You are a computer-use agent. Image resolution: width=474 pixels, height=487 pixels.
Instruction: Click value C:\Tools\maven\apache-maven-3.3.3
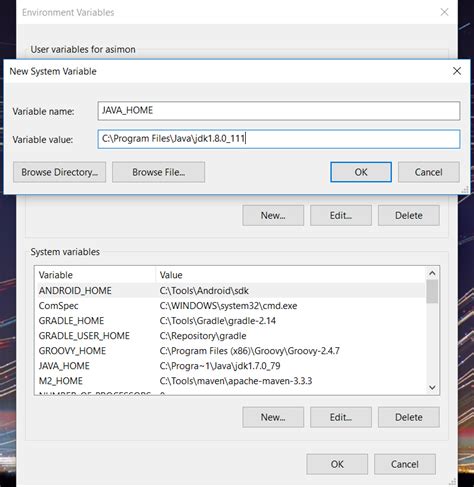[x=236, y=381]
